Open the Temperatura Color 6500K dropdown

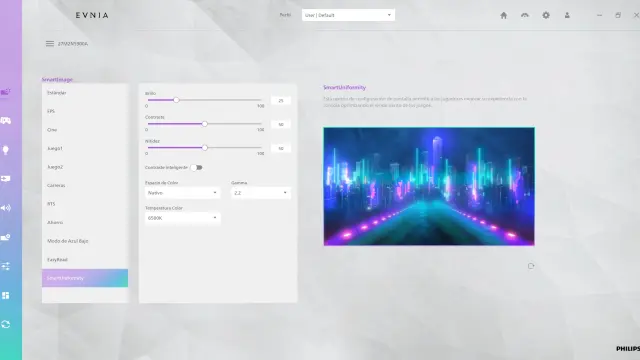pos(182,218)
